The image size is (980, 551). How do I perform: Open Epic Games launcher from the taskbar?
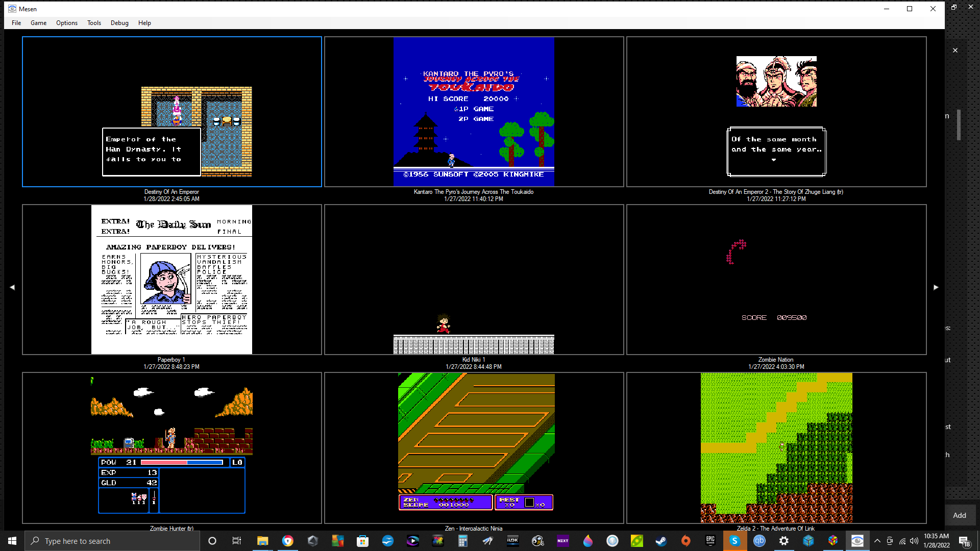tap(710, 541)
